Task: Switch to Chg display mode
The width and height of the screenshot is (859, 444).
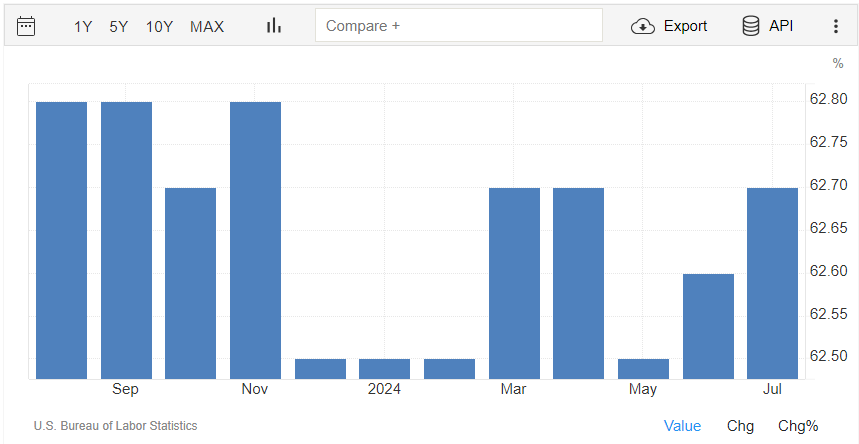Action: pos(740,426)
